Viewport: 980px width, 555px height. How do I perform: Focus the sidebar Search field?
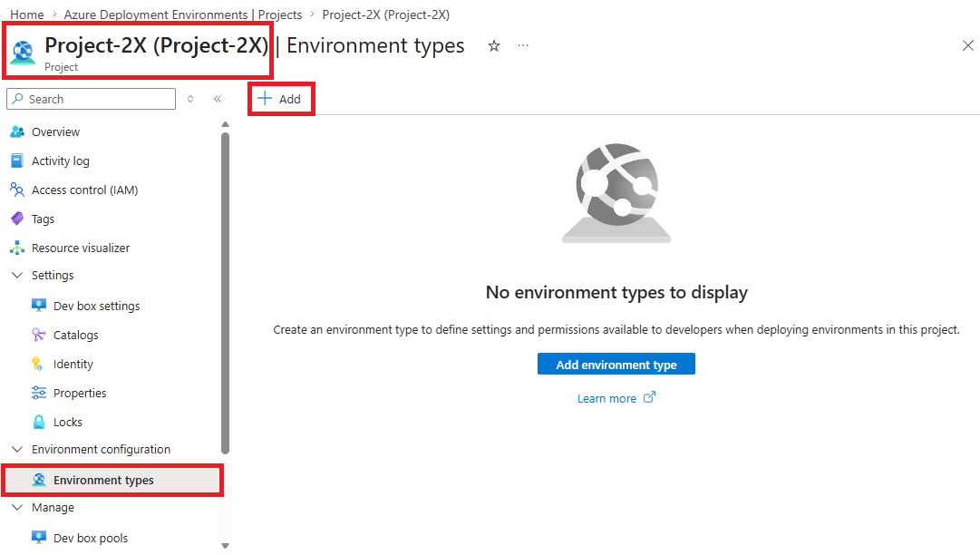92,99
